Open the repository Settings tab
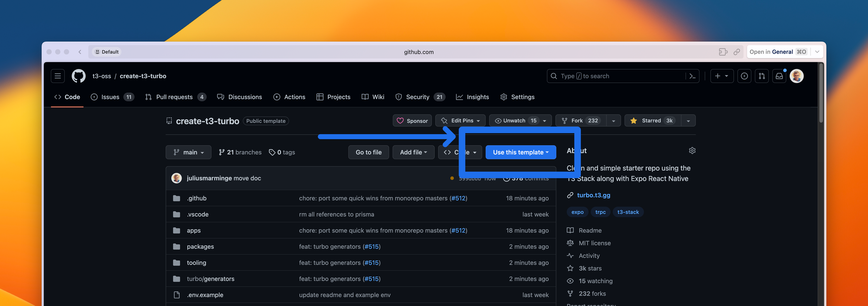Image resolution: width=868 pixels, height=306 pixels. pyautogui.click(x=517, y=97)
